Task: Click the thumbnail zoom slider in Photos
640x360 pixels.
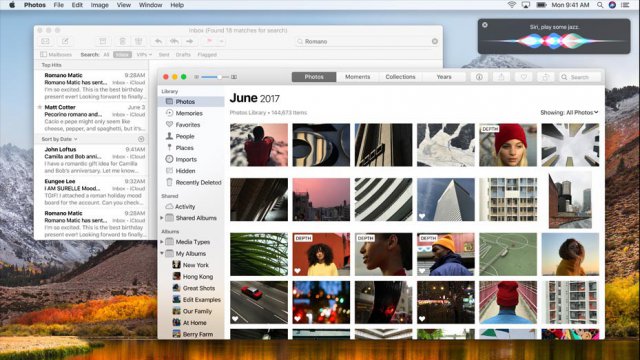Action: click(x=215, y=77)
